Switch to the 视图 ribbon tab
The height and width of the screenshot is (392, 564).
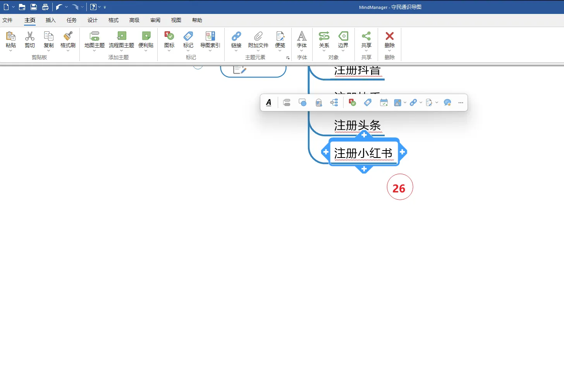[176, 20]
